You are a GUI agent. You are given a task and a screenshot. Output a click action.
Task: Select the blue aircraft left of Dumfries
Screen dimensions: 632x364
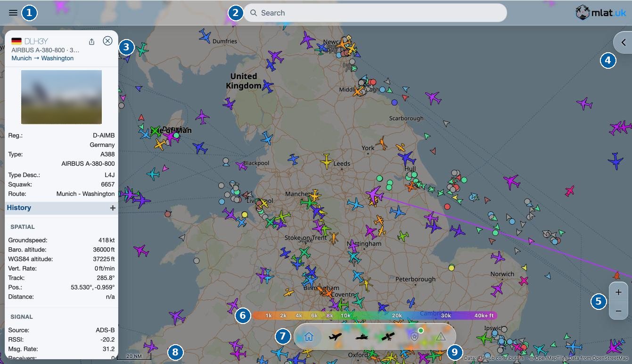[x=205, y=36]
